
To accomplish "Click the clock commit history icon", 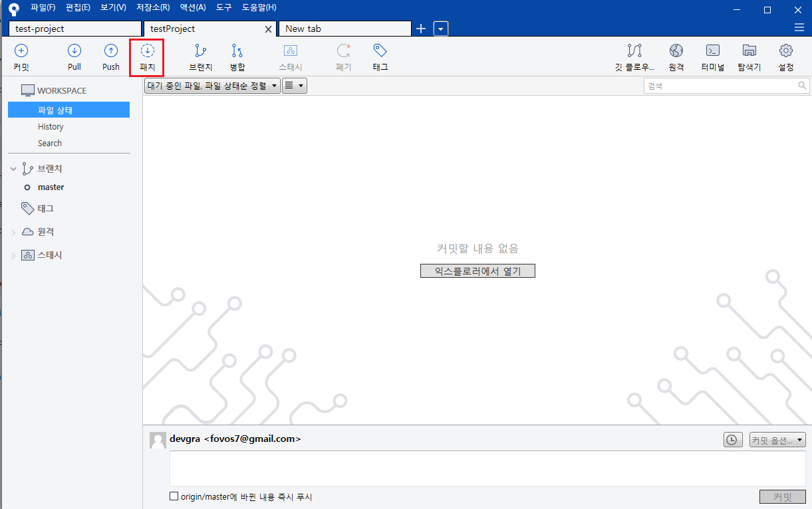I will (733, 440).
